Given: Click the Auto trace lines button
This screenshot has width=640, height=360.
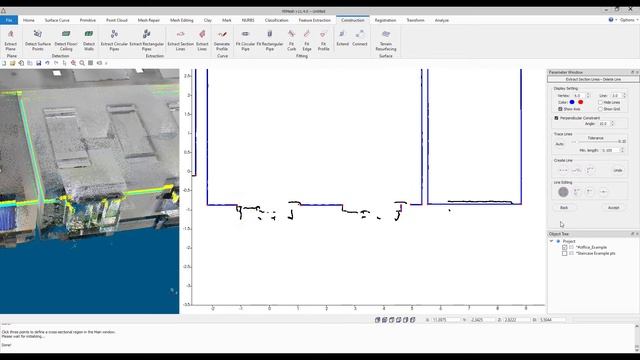Looking at the screenshot, I should [x=560, y=144].
